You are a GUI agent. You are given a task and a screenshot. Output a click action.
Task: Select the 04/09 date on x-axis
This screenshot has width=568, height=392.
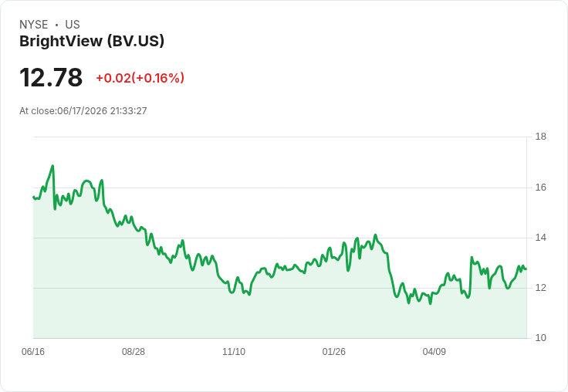434,352
